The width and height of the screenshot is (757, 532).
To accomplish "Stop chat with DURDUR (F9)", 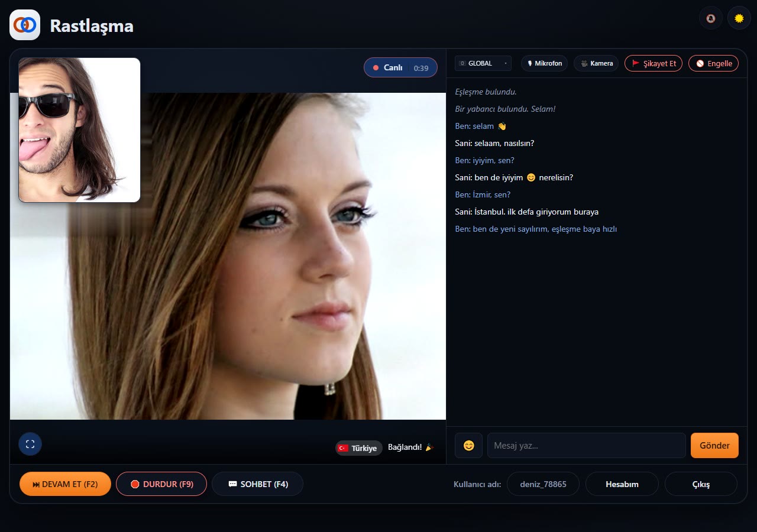I will [x=161, y=484].
